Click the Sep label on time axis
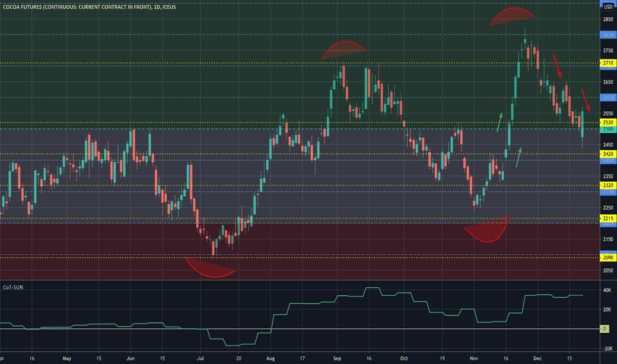The width and height of the screenshot is (617, 364). pos(337,359)
